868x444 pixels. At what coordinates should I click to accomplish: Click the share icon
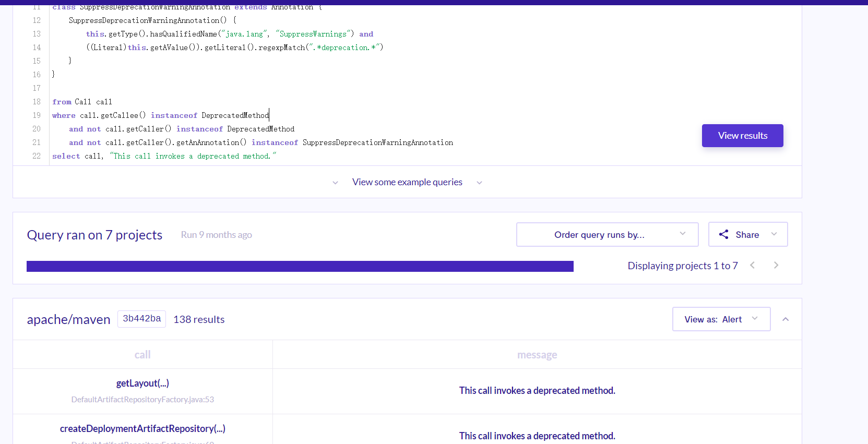[723, 234]
